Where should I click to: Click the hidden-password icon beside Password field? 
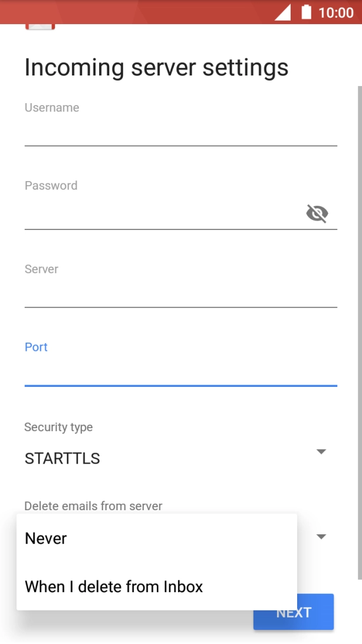point(317,213)
